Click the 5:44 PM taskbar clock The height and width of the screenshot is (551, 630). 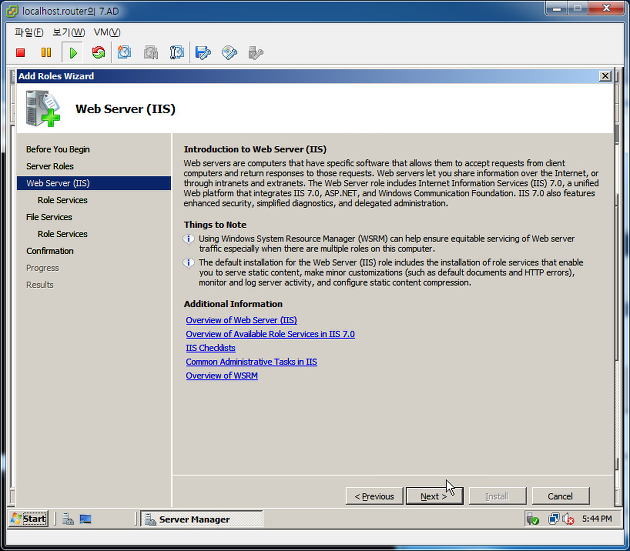pyautogui.click(x=597, y=519)
